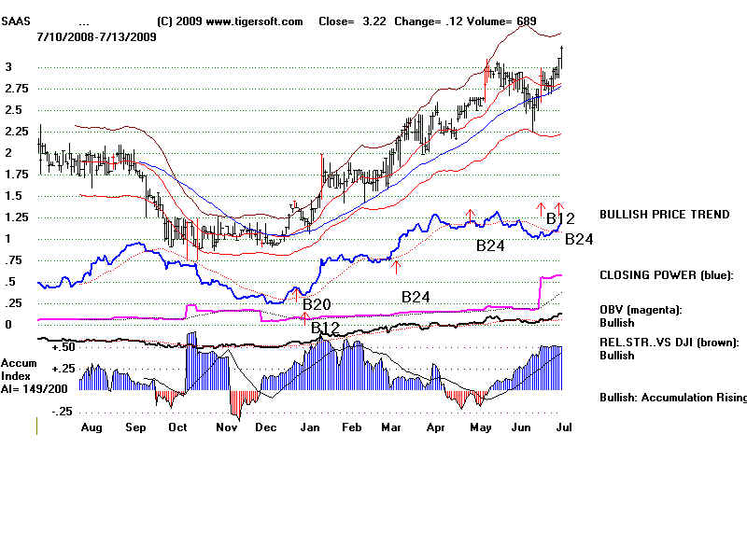
Task: Select the B24 label below the March arrow
Action: 416,297
